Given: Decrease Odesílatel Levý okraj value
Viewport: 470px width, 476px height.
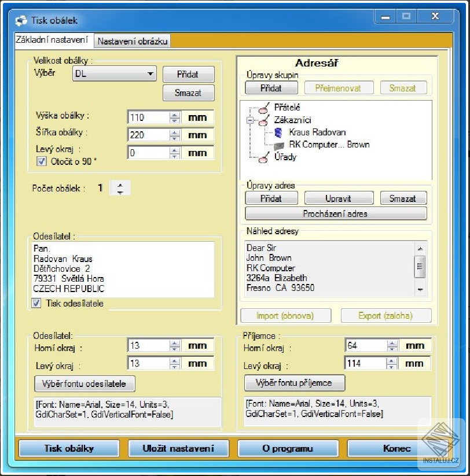Looking at the screenshot, I should pyautogui.click(x=174, y=367).
